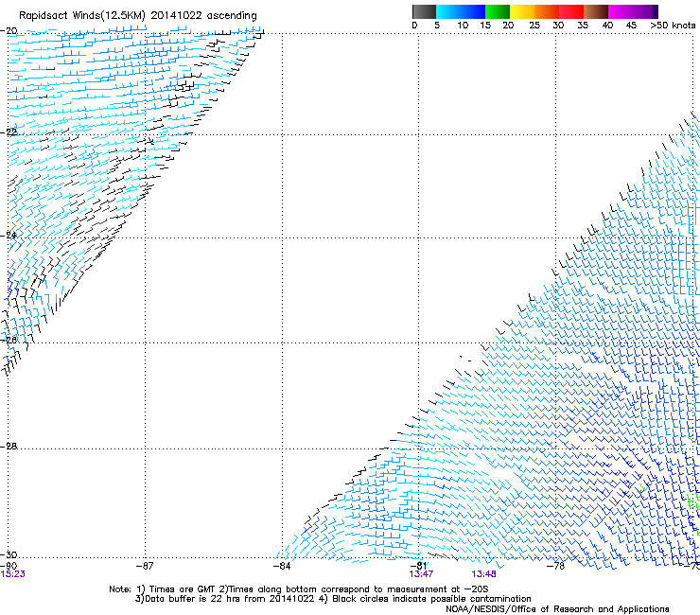700x615 pixels.
Task: Click the purple '15:23' pass time
Action: pos(12,574)
